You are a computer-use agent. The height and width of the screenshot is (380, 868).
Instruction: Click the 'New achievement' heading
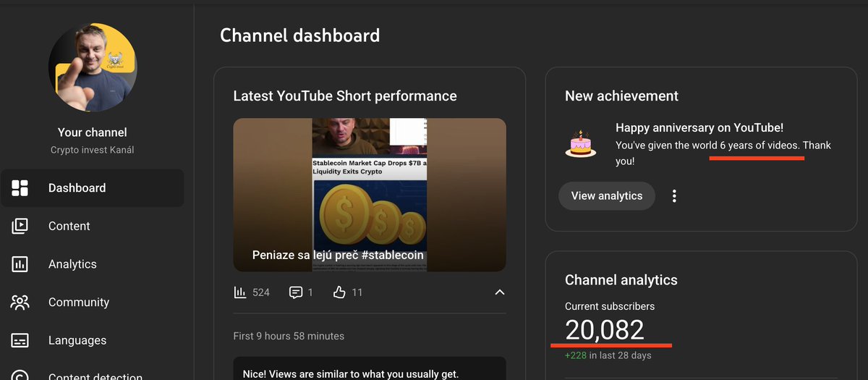(x=621, y=96)
